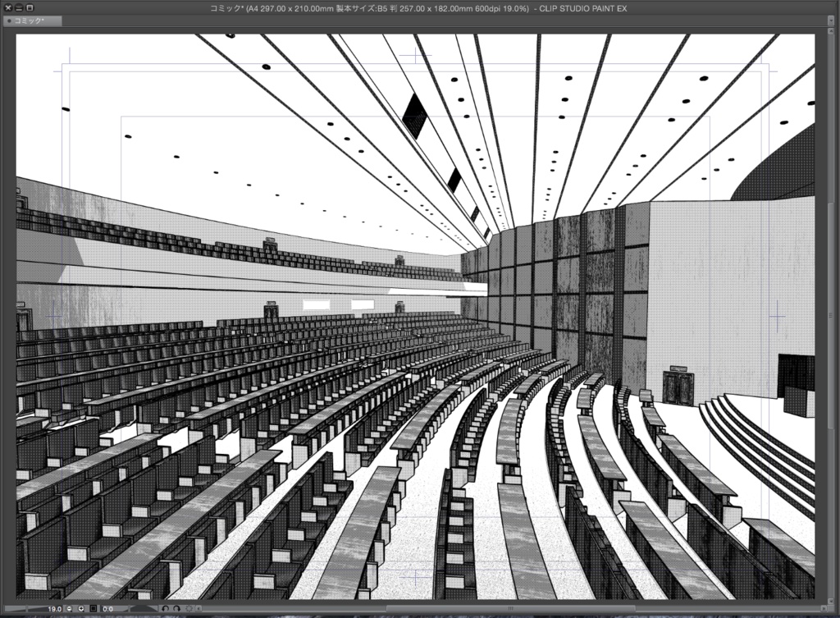This screenshot has width=840, height=618.
Task: Select the コミック canvas tab
Action: coord(32,21)
